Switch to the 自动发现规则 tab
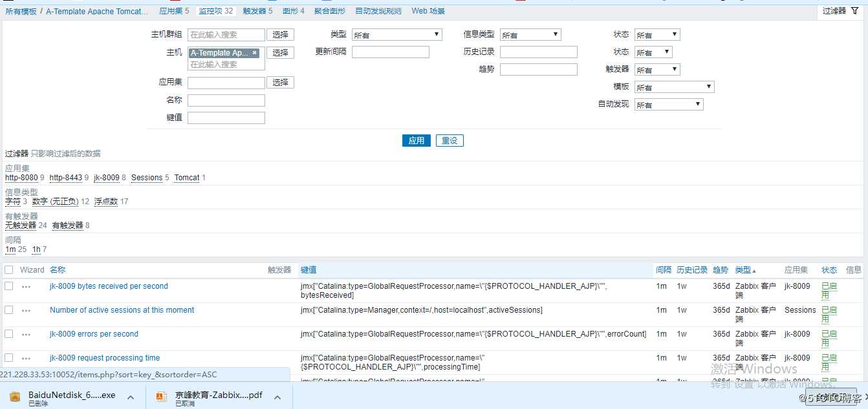The width and height of the screenshot is (868, 409). coord(378,11)
